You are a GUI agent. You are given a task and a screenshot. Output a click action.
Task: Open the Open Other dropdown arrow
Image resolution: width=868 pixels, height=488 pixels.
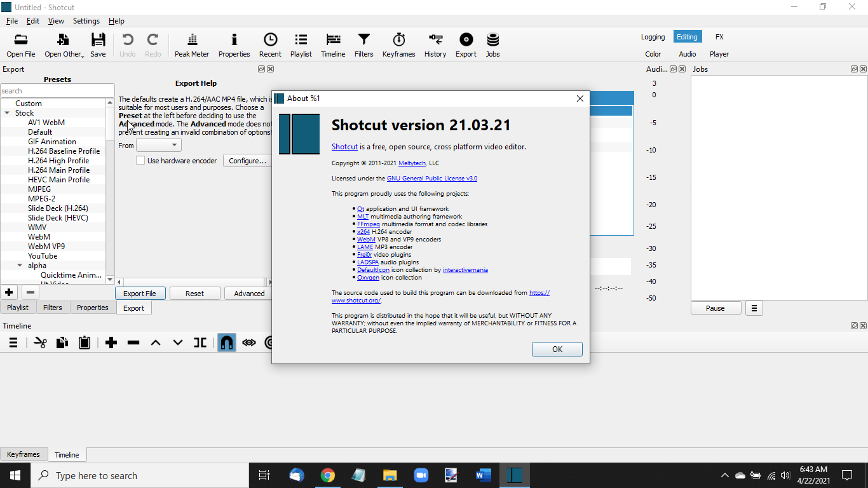coord(83,56)
